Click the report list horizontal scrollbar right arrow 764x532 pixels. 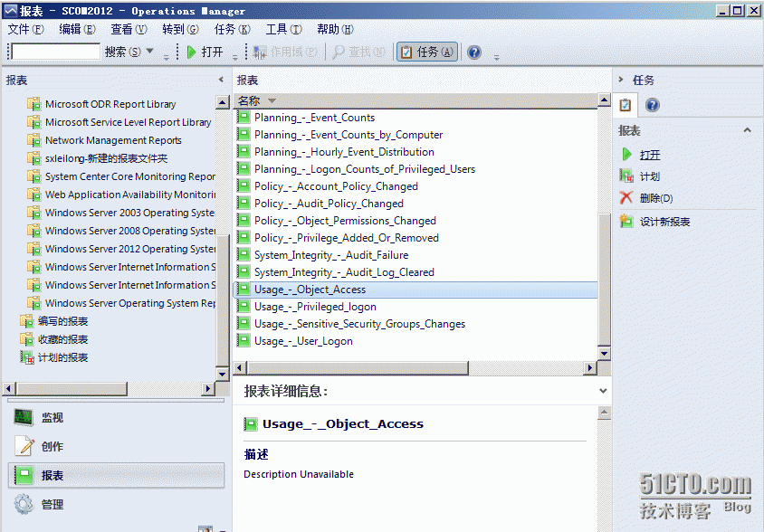point(590,368)
